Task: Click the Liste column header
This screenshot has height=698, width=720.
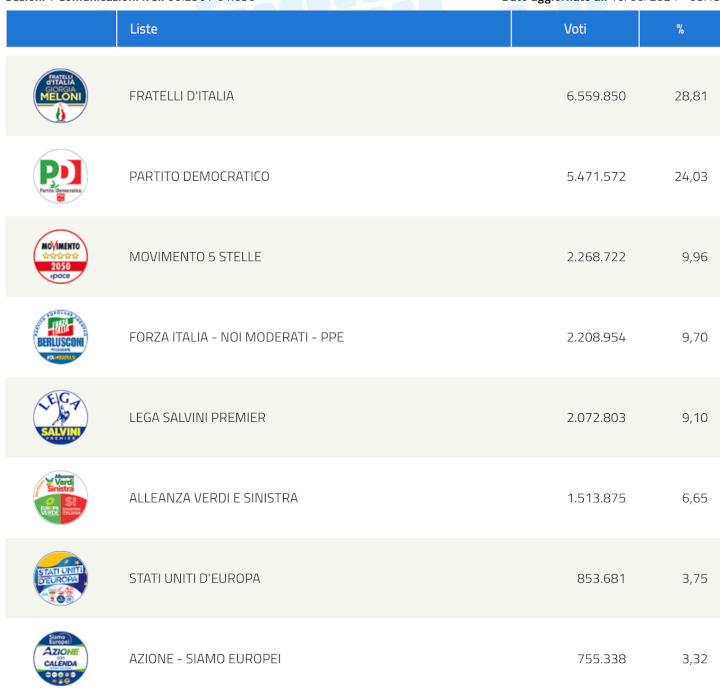Action: click(x=144, y=29)
